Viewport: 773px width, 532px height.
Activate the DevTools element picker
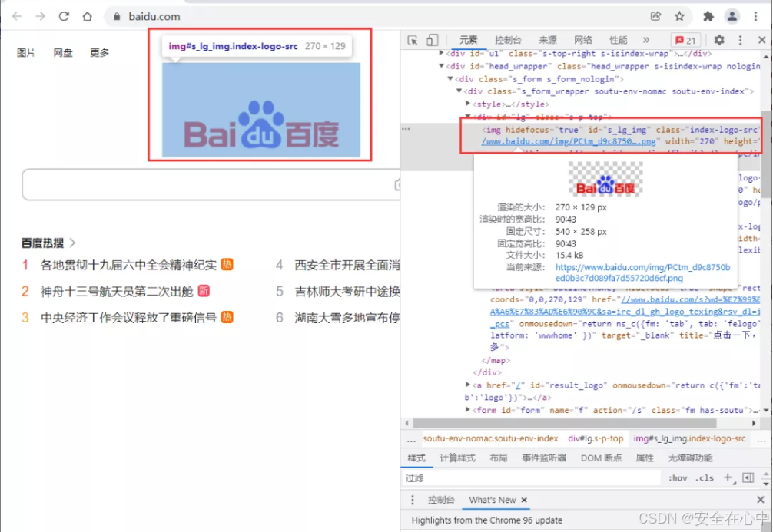pyautogui.click(x=413, y=40)
